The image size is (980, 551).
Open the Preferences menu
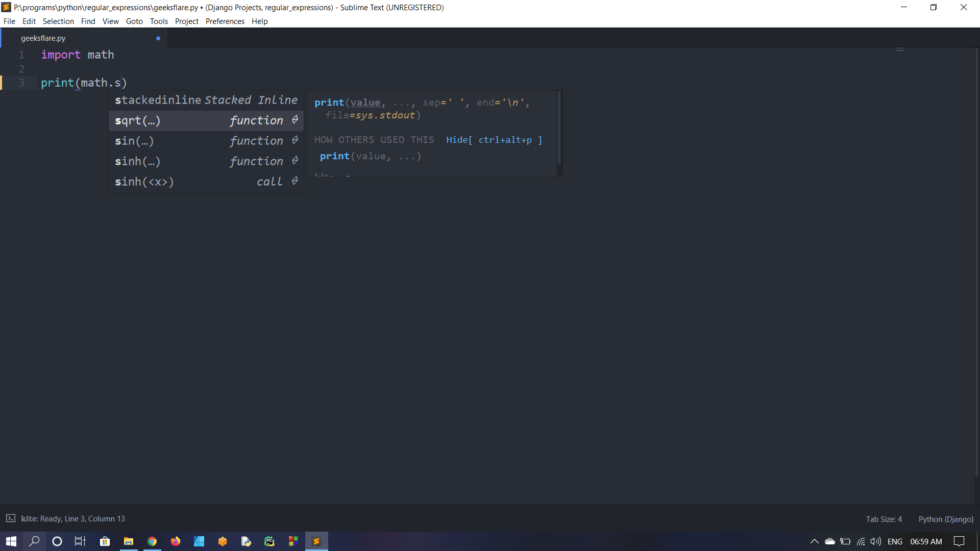point(225,21)
